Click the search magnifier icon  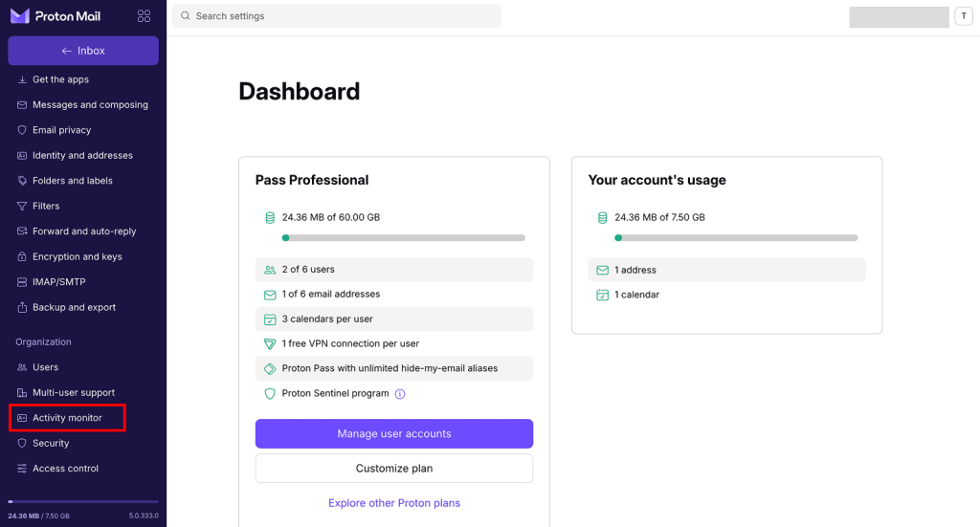point(185,16)
